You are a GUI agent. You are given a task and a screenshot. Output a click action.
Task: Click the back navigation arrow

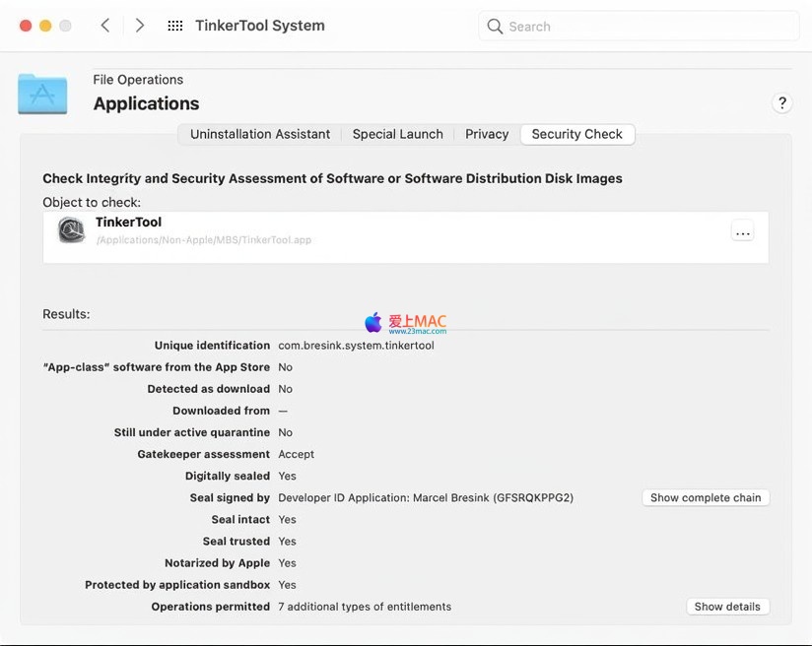[x=105, y=26]
